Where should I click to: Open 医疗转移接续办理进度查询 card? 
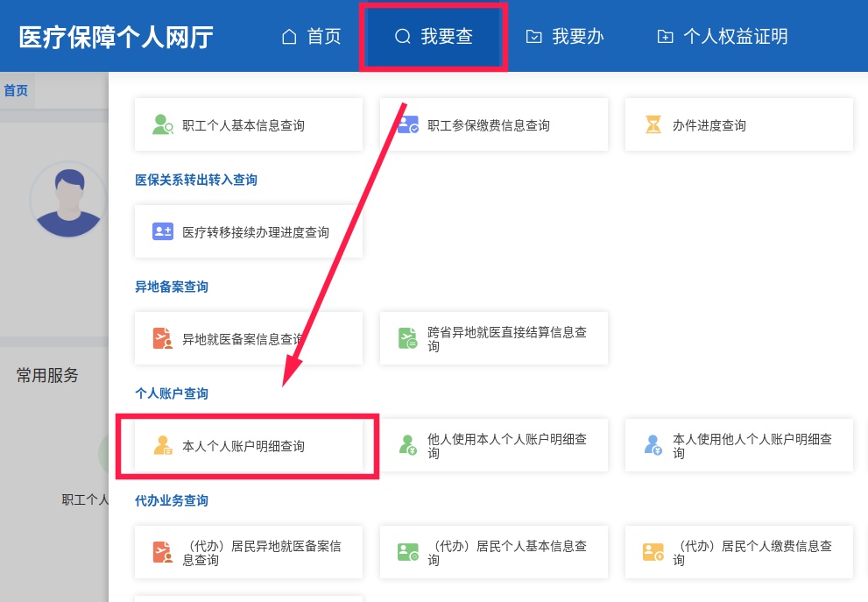click(x=249, y=231)
